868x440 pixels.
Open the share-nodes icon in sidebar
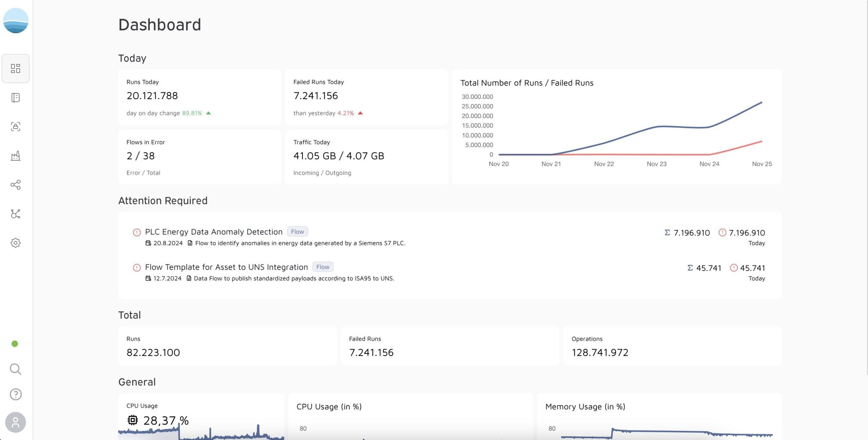pyautogui.click(x=15, y=185)
